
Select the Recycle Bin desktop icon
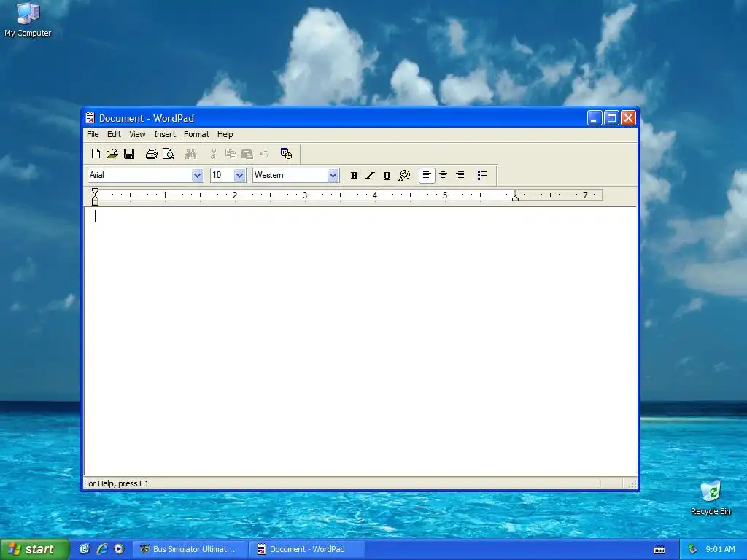point(711,497)
